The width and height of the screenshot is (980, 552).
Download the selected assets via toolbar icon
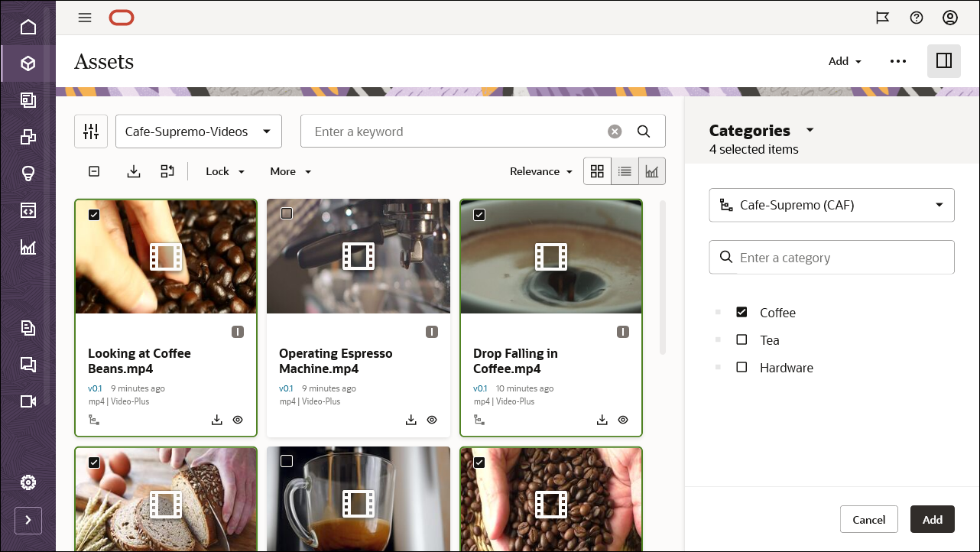[134, 171]
